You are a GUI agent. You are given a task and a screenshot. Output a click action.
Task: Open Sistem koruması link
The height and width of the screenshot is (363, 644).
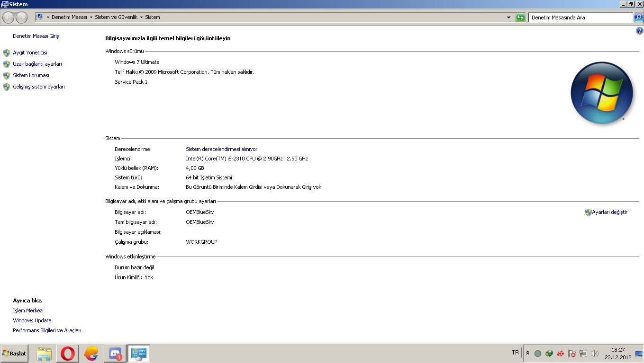(x=31, y=75)
